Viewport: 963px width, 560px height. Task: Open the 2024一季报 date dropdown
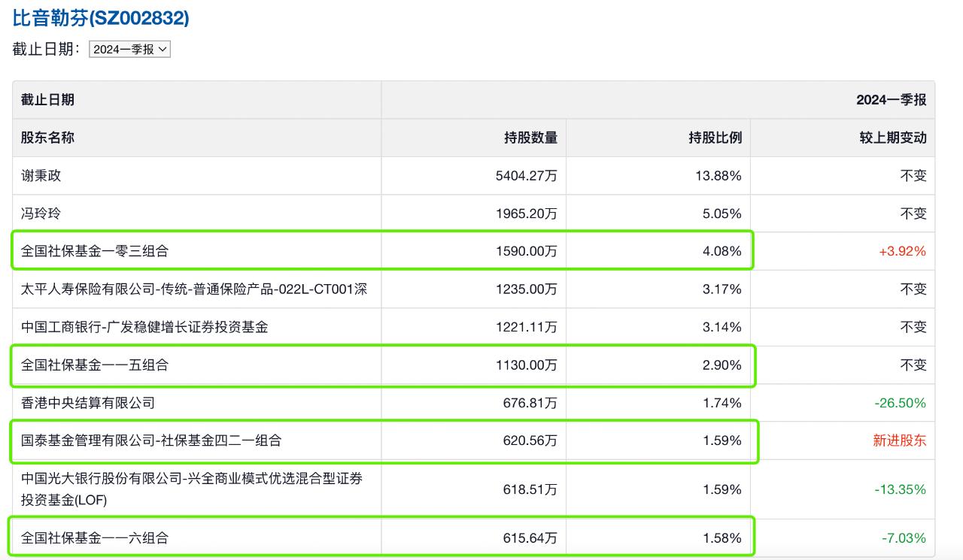click(x=129, y=50)
